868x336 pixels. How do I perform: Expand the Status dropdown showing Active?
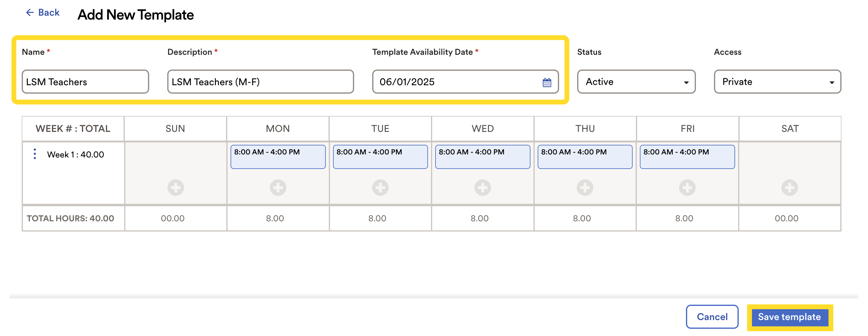[636, 82]
